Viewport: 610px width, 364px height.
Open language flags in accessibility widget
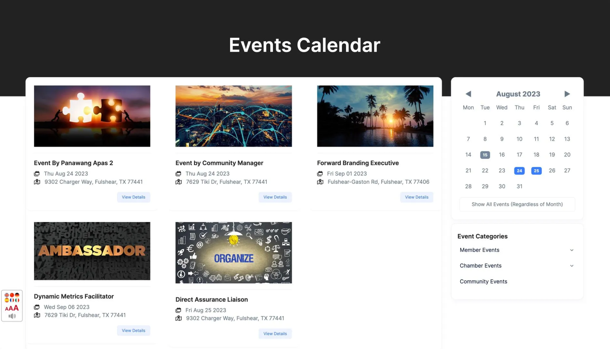pyautogui.click(x=12, y=298)
